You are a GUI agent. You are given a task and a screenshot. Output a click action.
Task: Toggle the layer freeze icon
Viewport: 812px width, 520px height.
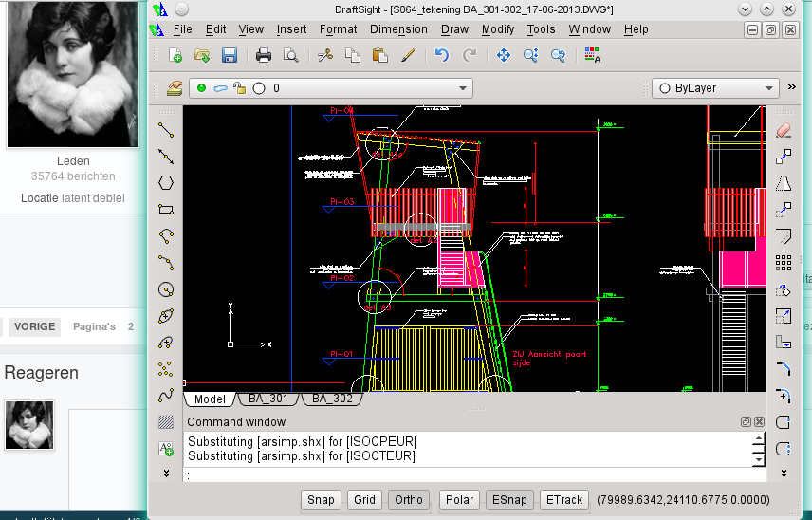(221, 88)
